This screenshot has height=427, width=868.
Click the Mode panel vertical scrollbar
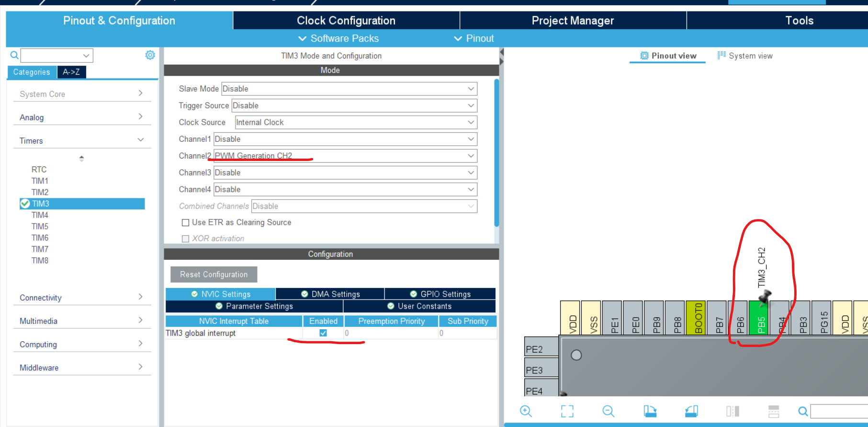[x=496, y=153]
